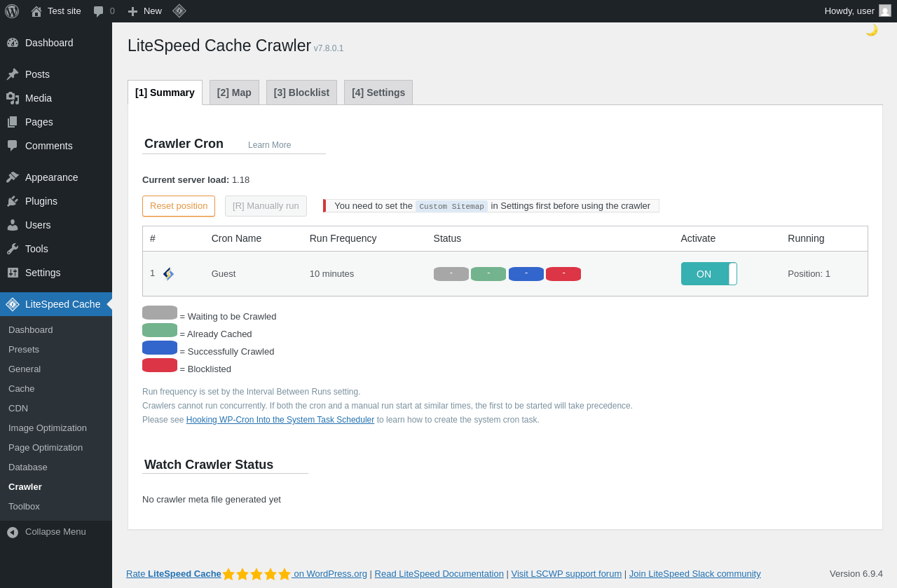Collapse the admin sidebar menu
897x588 pixels.
(x=56, y=532)
